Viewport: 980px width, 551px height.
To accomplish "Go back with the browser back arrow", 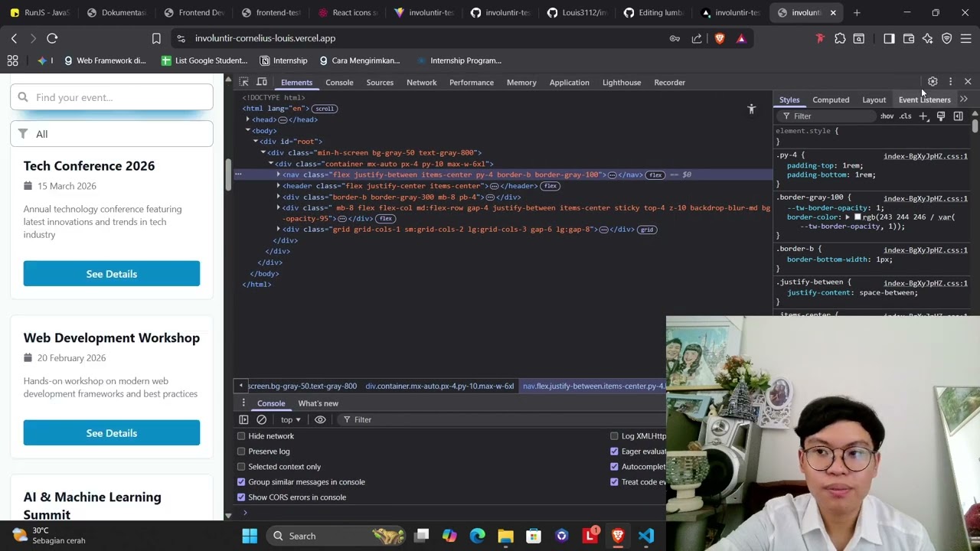I will click(14, 38).
